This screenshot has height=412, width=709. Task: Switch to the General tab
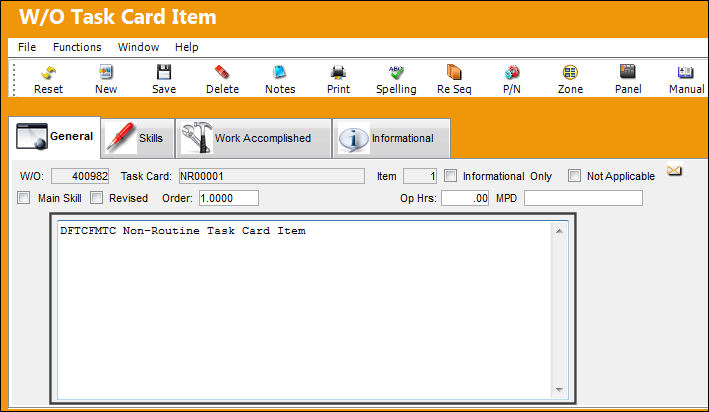click(x=55, y=137)
